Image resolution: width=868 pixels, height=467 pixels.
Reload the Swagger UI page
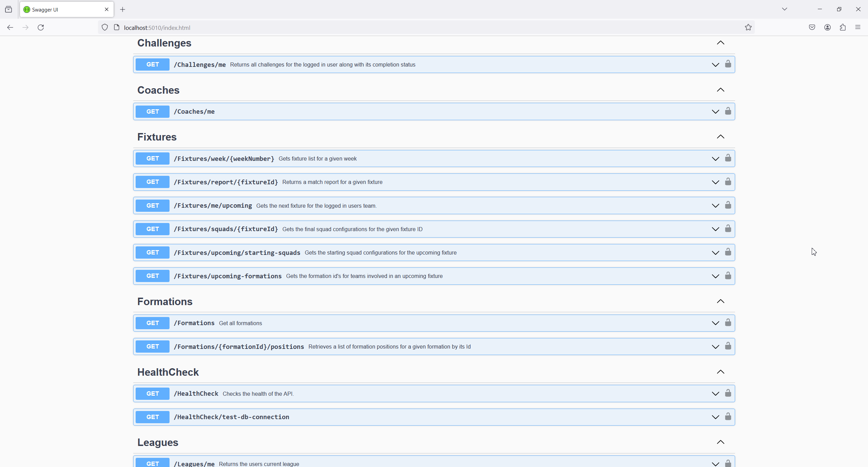41,27
